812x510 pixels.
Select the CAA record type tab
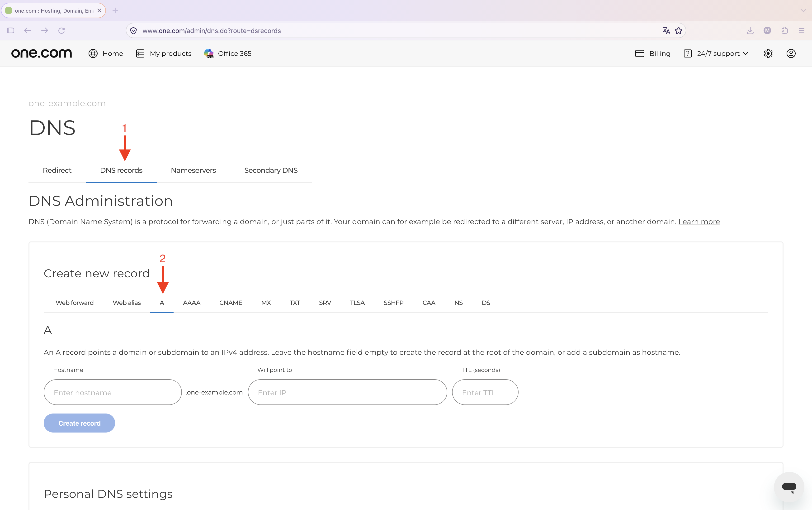click(429, 303)
